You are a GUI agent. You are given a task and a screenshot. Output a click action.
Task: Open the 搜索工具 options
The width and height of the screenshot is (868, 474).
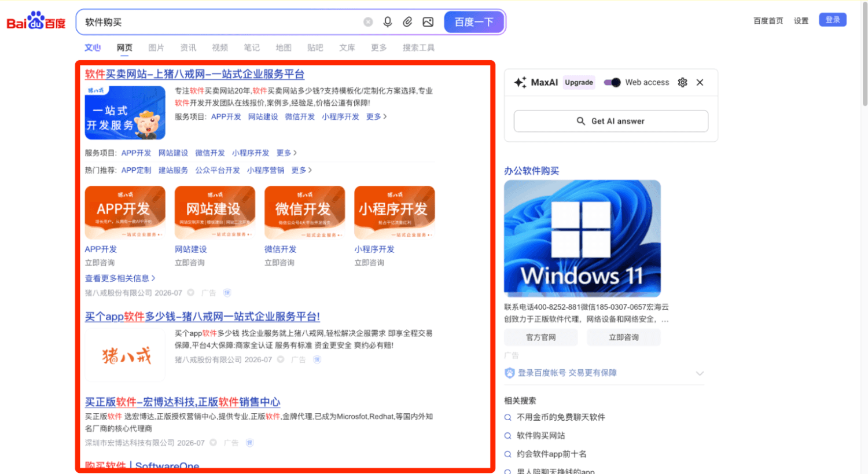coord(418,47)
